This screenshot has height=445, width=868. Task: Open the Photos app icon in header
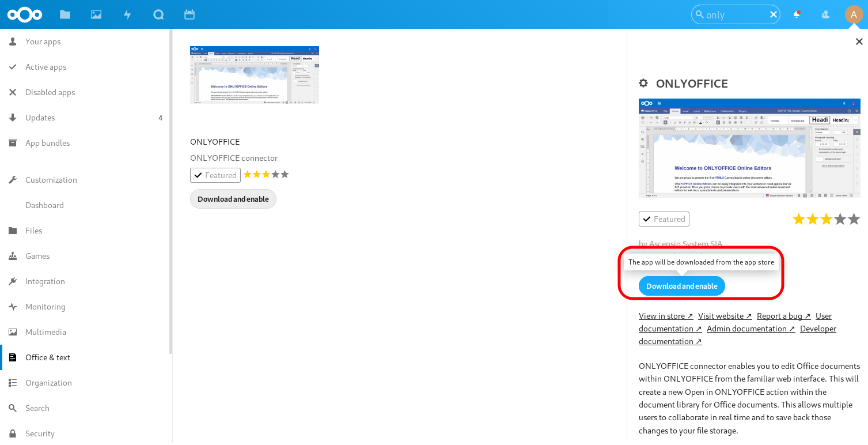[96, 14]
